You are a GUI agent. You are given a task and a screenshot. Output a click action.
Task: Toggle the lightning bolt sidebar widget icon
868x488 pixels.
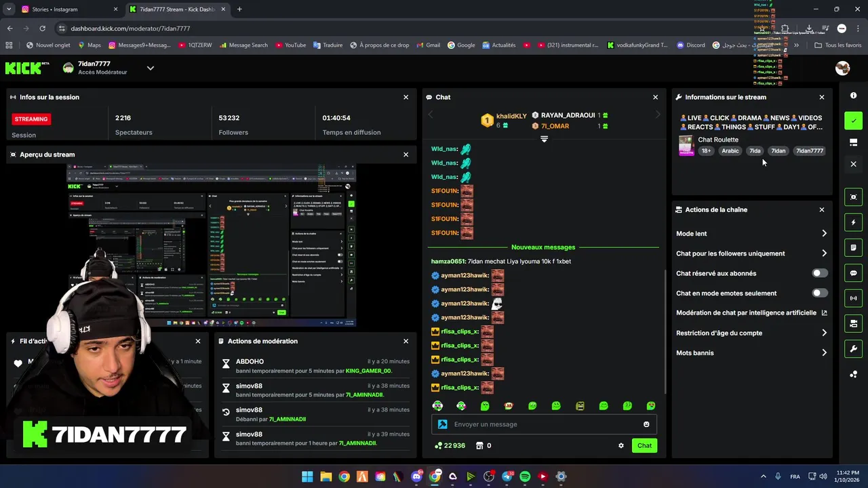[x=853, y=222]
